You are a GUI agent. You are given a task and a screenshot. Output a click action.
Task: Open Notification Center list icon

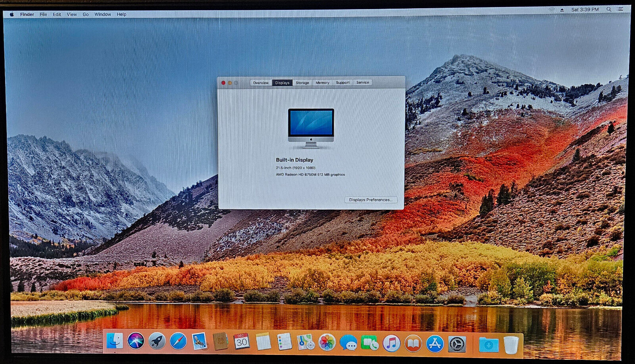click(x=620, y=9)
